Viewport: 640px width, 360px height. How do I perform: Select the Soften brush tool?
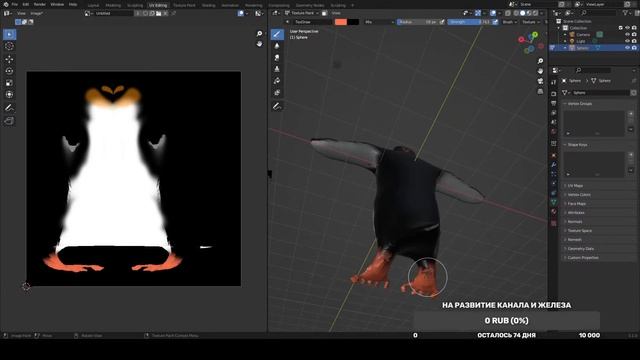click(x=277, y=46)
